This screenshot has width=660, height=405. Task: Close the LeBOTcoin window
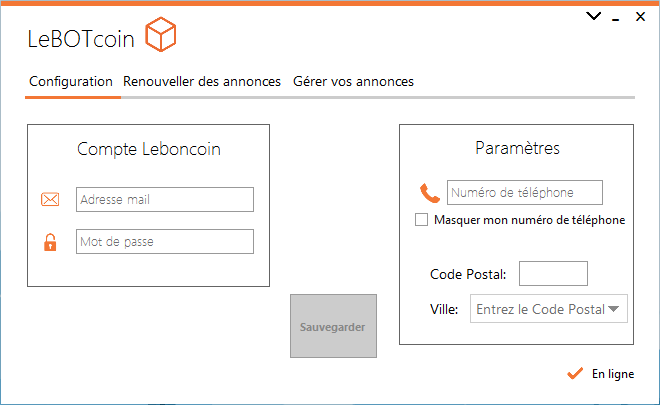(x=640, y=16)
